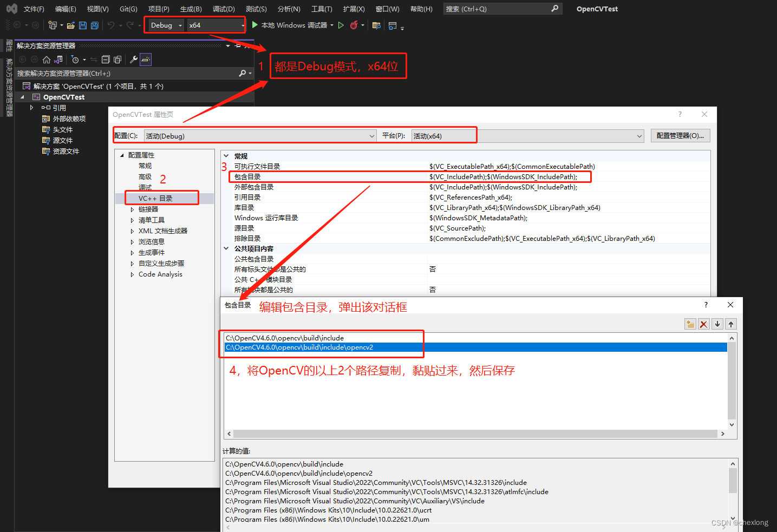Select the 包含目录 property row
Viewport: 777px width, 532px height.
(x=465, y=177)
